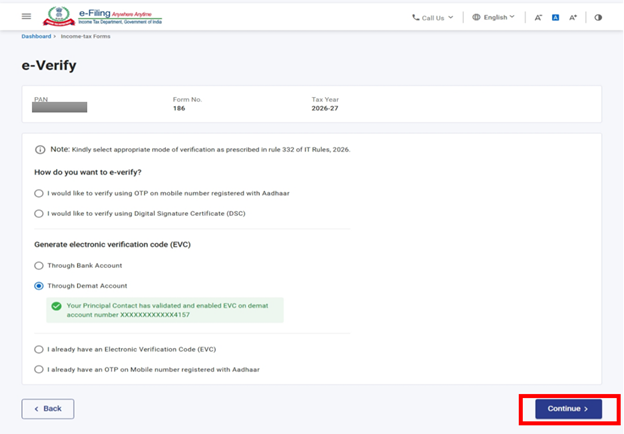Select verify using OTP on Aadhaar mobile
The image size is (624, 434).
tap(39, 193)
